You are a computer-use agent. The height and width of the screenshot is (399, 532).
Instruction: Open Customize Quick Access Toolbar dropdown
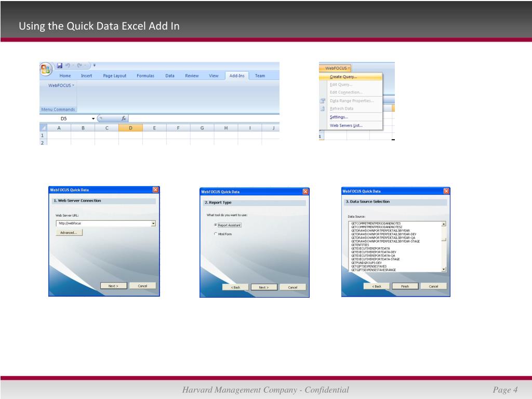[x=95, y=65]
